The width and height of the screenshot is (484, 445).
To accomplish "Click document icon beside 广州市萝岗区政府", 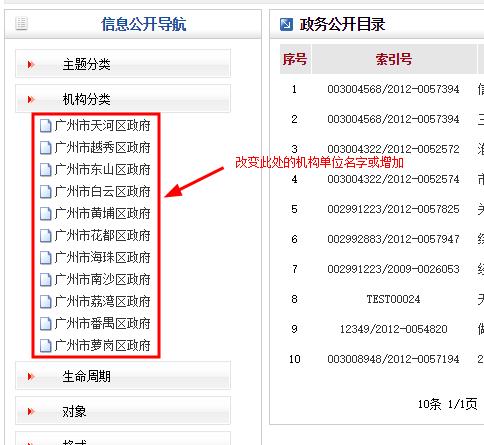I will point(45,346).
